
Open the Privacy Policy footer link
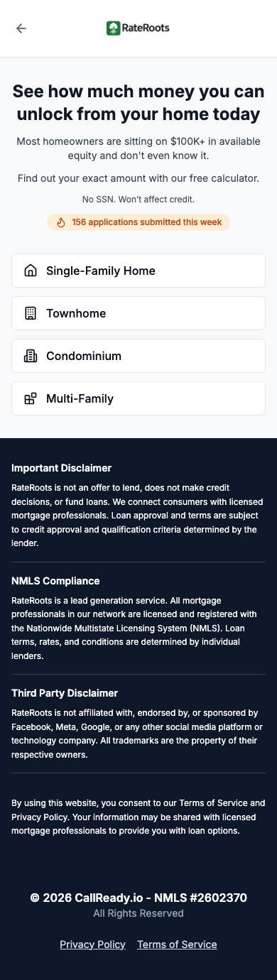[x=92, y=944]
